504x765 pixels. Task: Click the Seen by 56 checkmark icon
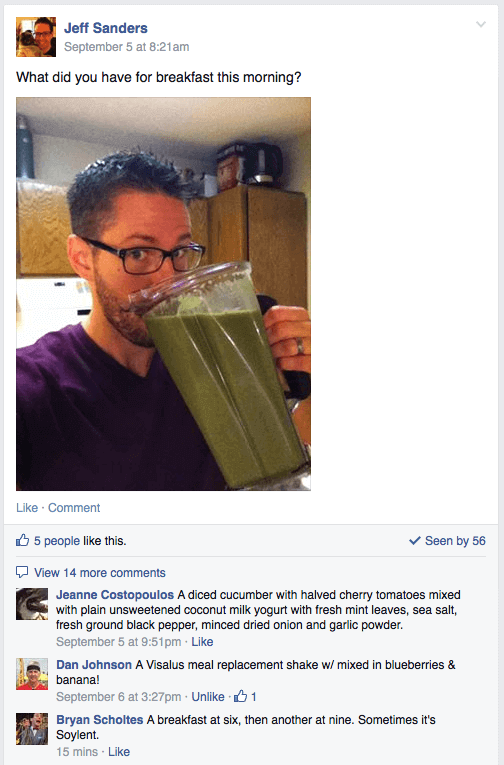415,541
